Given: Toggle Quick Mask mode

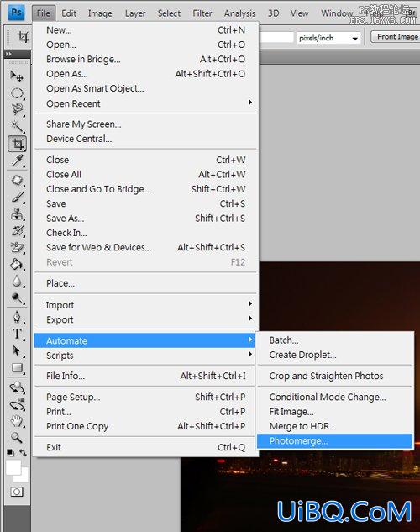Looking at the screenshot, I should click(x=17, y=492).
